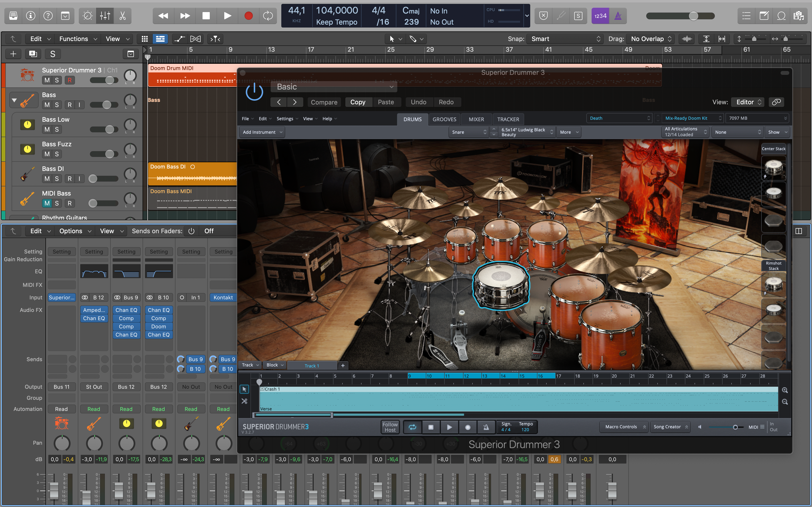Adjust the master volume slider
This screenshot has width=812, height=507.
pos(693,16)
